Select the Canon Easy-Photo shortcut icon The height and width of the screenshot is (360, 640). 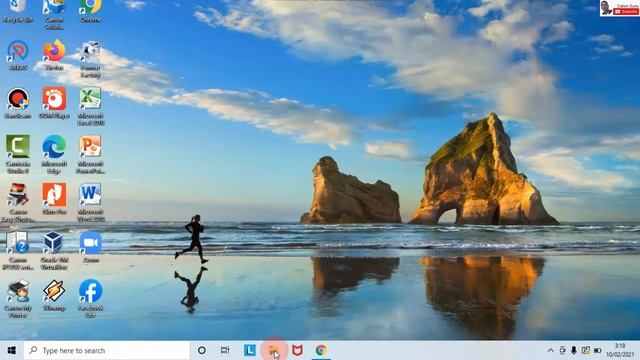pyautogui.click(x=18, y=203)
